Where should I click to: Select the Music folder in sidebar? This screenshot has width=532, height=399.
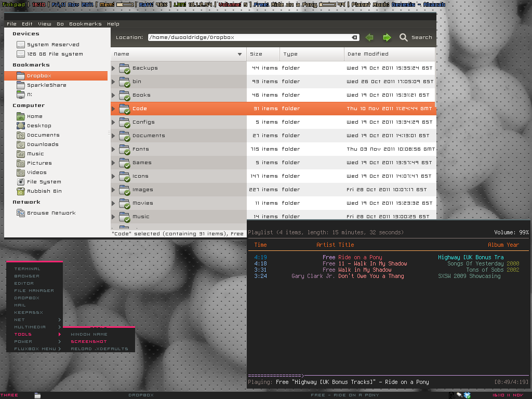[x=35, y=154]
